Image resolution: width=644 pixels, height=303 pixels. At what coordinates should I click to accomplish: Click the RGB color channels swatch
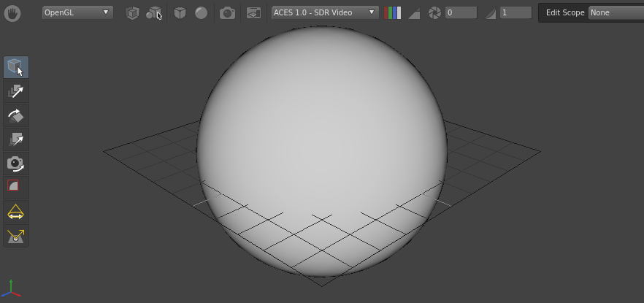coord(392,13)
